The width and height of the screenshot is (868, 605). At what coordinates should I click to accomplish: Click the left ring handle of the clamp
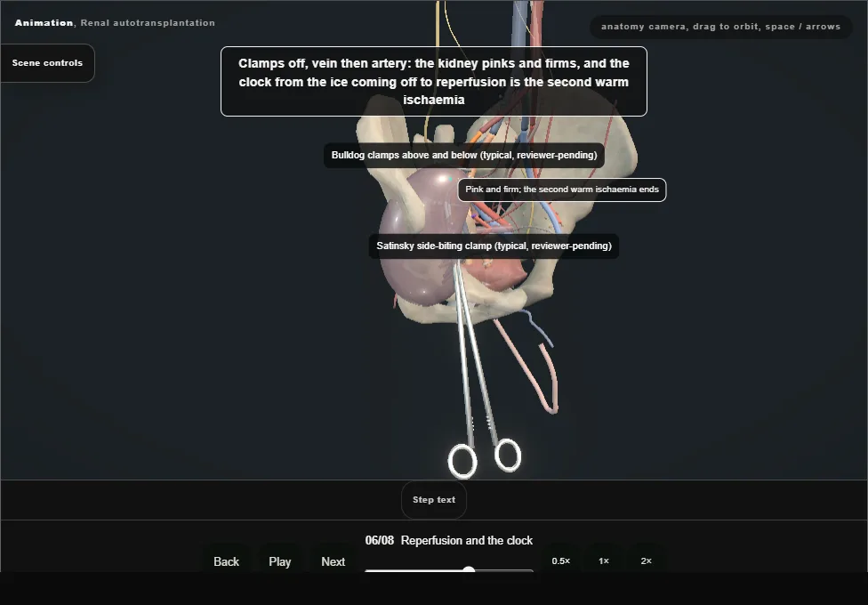click(x=462, y=462)
